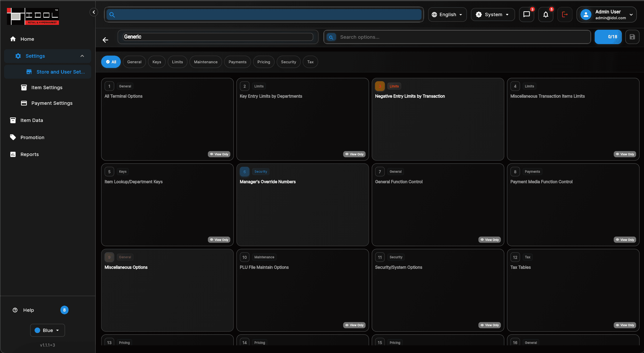Select the Tax filter chip

[x=310, y=62]
